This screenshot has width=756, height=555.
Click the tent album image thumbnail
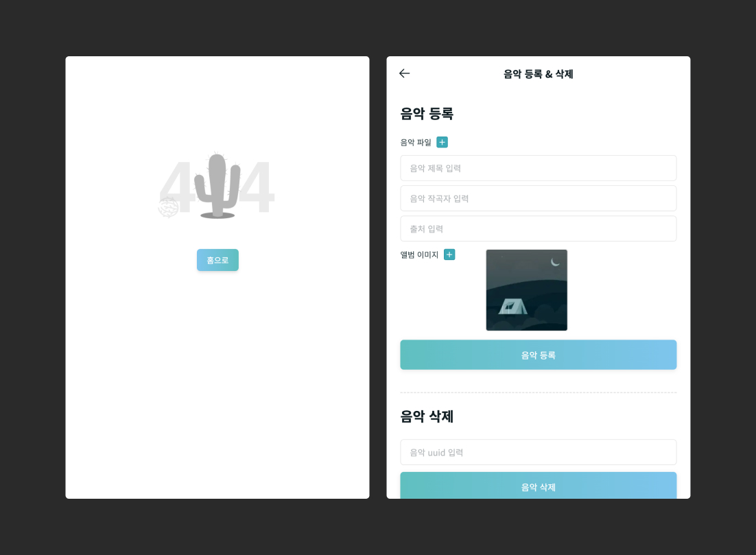coord(526,290)
